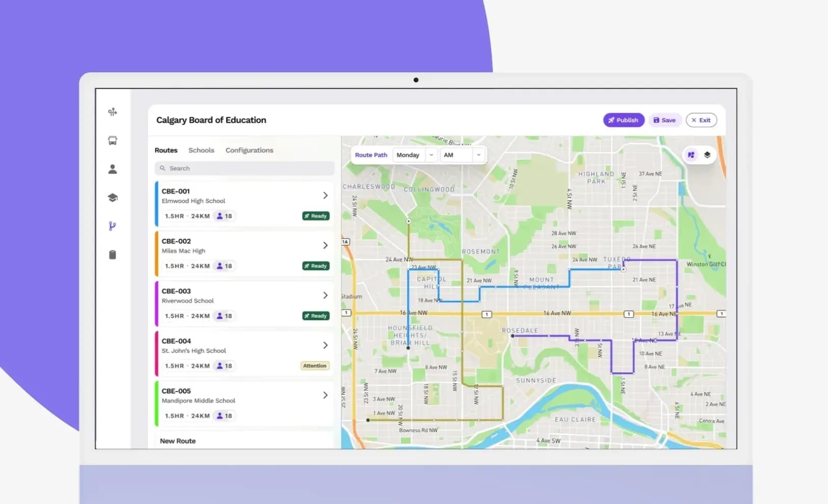Open the Monday day dropdown
828x504 pixels.
413,155
